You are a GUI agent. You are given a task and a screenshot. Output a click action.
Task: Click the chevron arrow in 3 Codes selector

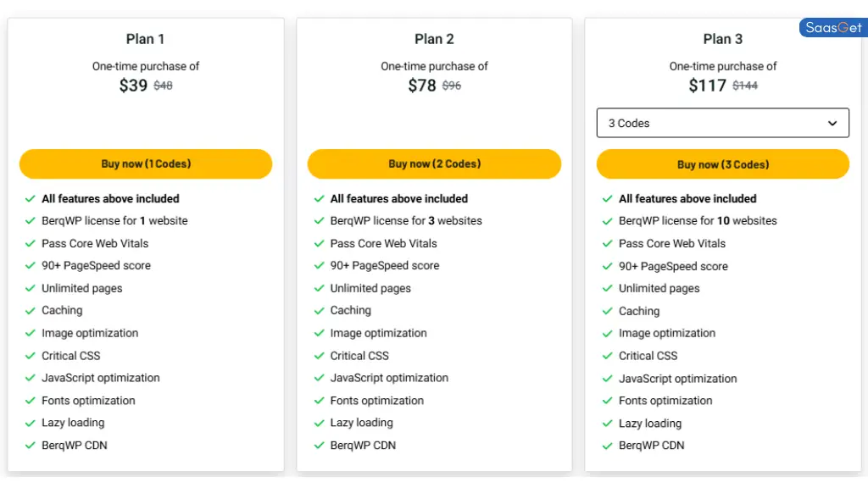832,124
